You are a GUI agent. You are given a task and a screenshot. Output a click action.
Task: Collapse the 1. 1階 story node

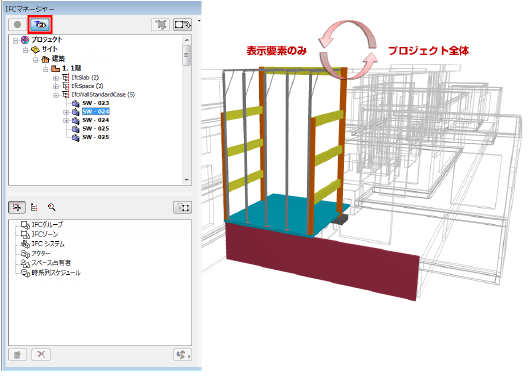point(46,69)
